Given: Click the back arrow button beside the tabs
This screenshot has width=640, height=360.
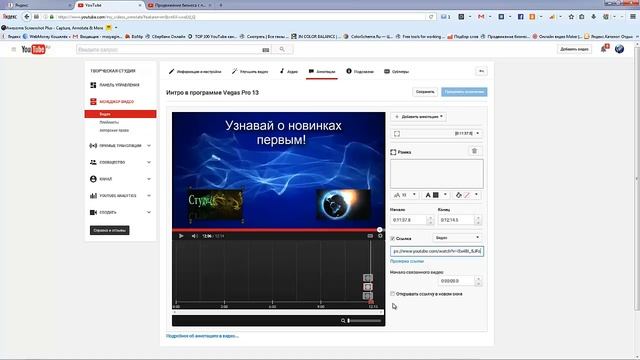Looking at the screenshot, I should point(481,71).
